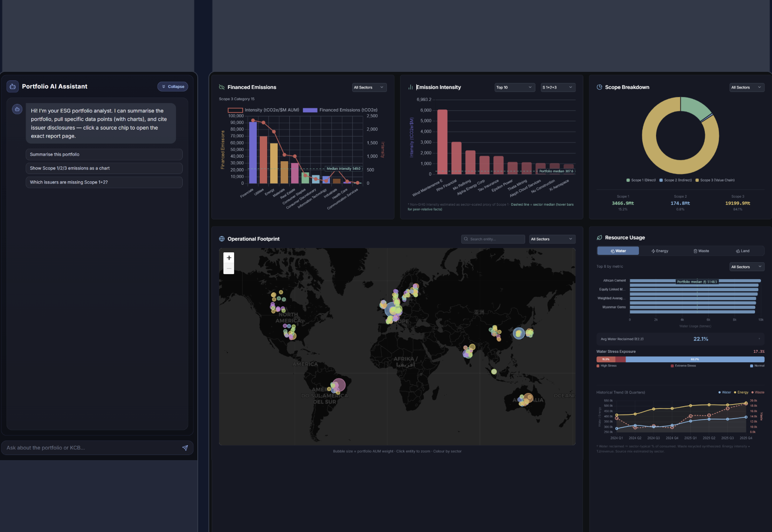Open the All Sectors dropdown in Scope Breakdown
Screen dimensions: 772x532
click(747, 87)
